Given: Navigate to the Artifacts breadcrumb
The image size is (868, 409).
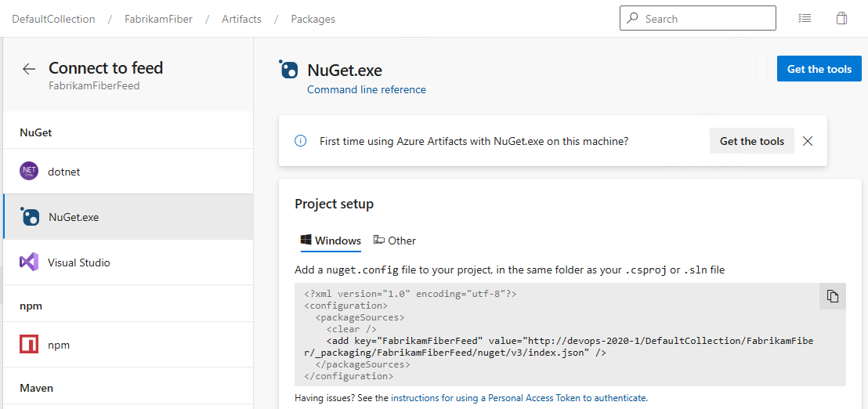Looking at the screenshot, I should pos(241,19).
